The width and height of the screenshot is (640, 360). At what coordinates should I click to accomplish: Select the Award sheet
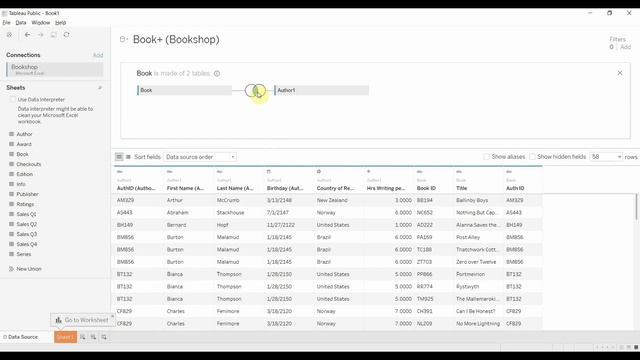[24, 144]
